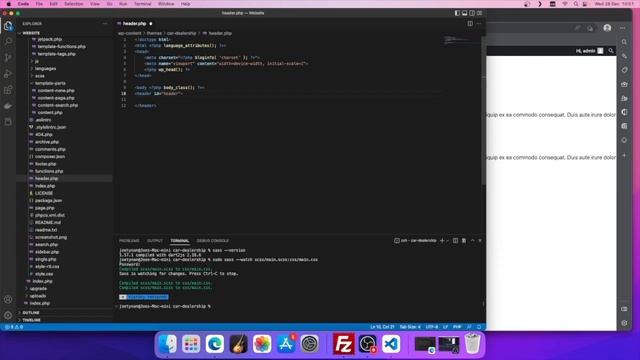Switch to the OUTPUT panel tab
640x360 pixels.
coord(155,241)
